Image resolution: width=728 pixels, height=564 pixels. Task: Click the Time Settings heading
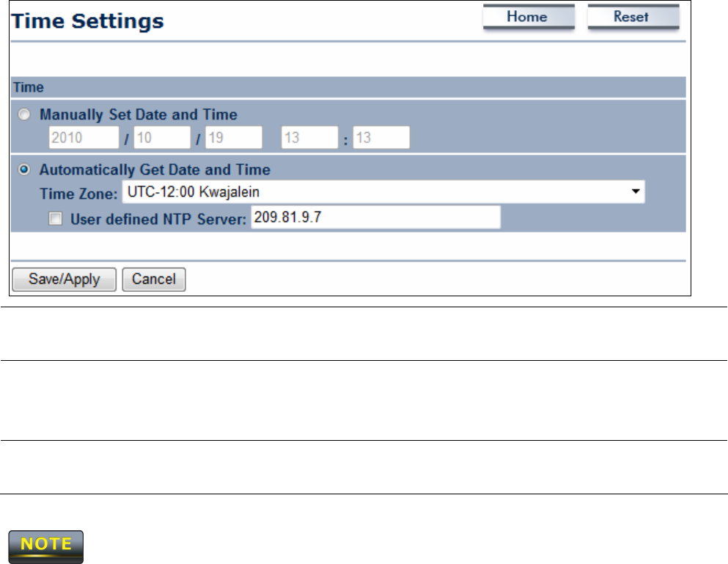coord(88,21)
